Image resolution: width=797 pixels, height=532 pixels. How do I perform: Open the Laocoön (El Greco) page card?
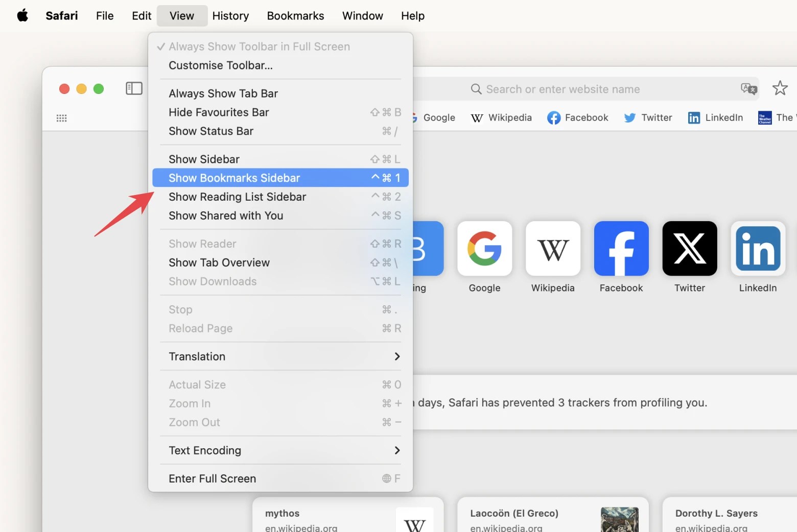pos(514,513)
